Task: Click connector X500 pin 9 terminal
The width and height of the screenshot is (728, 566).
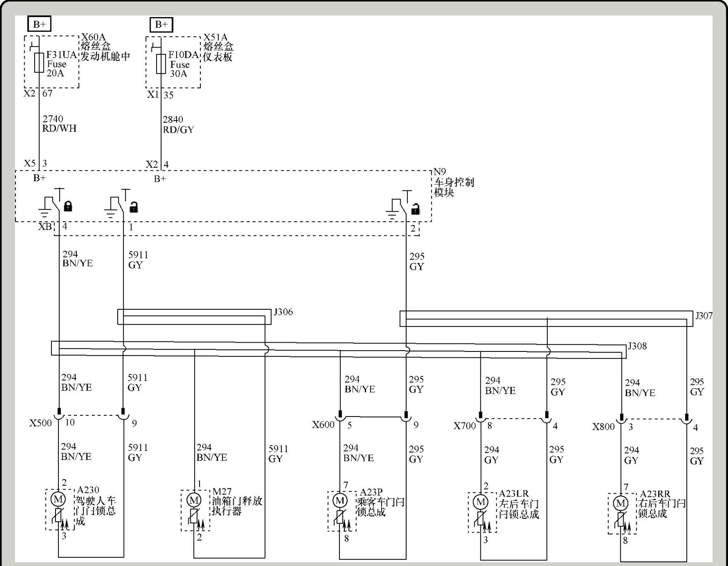Action: [x=123, y=414]
